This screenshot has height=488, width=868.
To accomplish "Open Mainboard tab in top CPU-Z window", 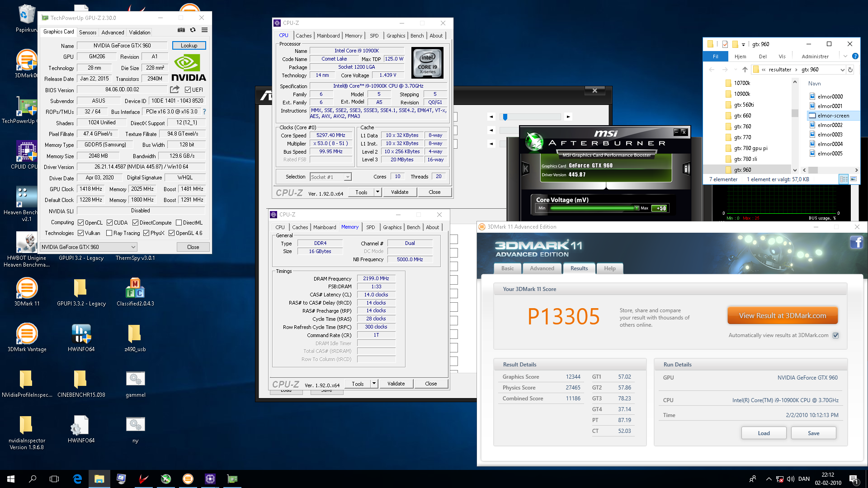I will pyautogui.click(x=328, y=36).
